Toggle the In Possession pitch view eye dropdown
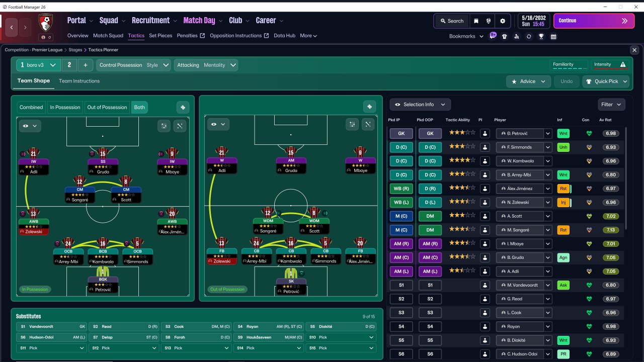This screenshot has width=644, height=362. point(30,126)
